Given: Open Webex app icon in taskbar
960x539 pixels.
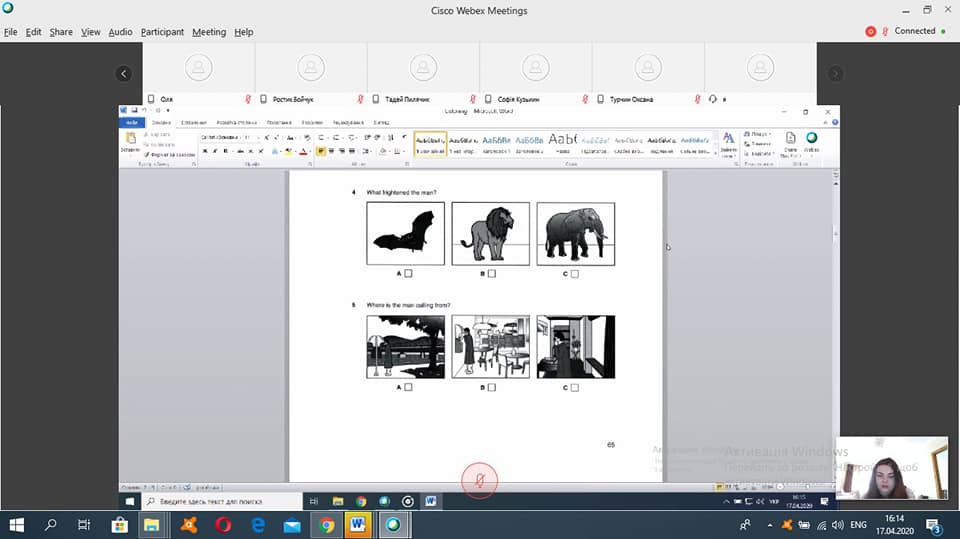Looking at the screenshot, I should 393,525.
